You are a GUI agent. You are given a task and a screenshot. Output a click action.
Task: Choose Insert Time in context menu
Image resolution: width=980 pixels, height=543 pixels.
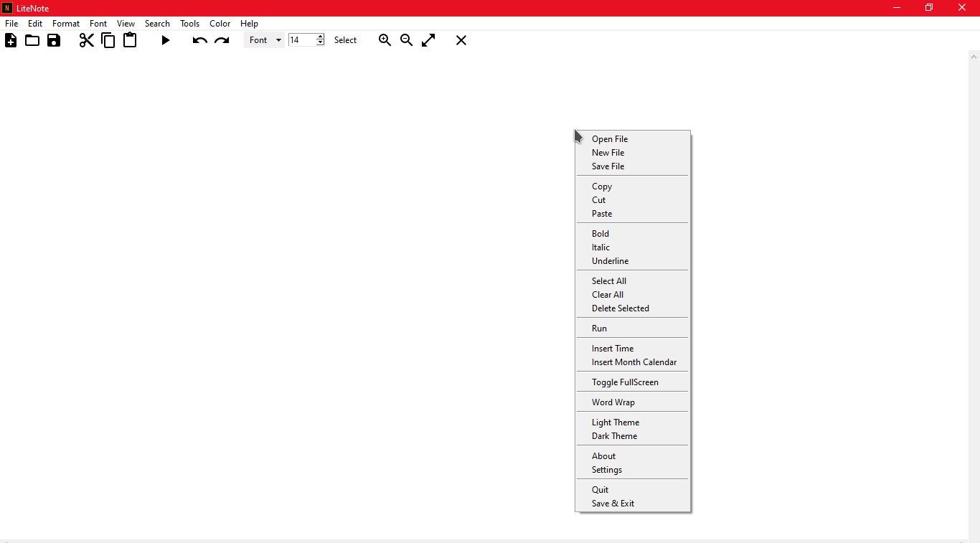pyautogui.click(x=632, y=349)
